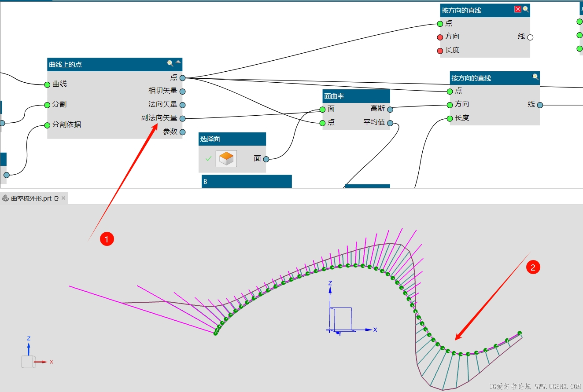Click the red X on top 按方向的直线 node
Viewport: 583px width, 392px height.
518,9
